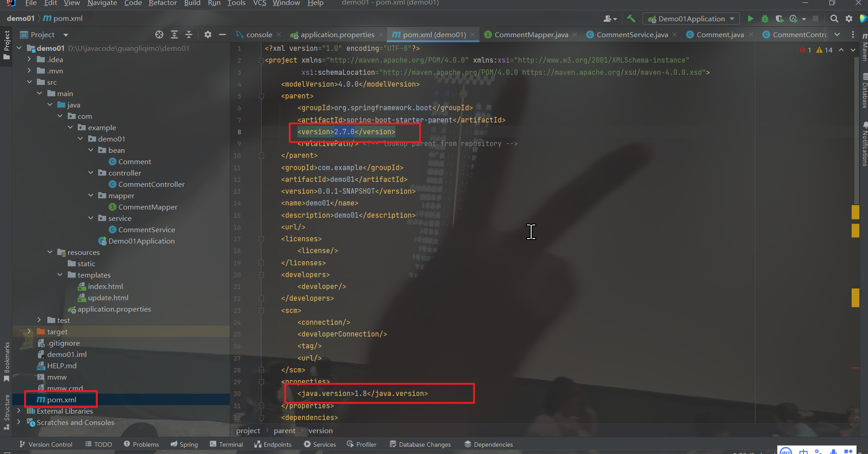Run with coverage using the shield icon
The image size is (868, 454).
[780, 19]
